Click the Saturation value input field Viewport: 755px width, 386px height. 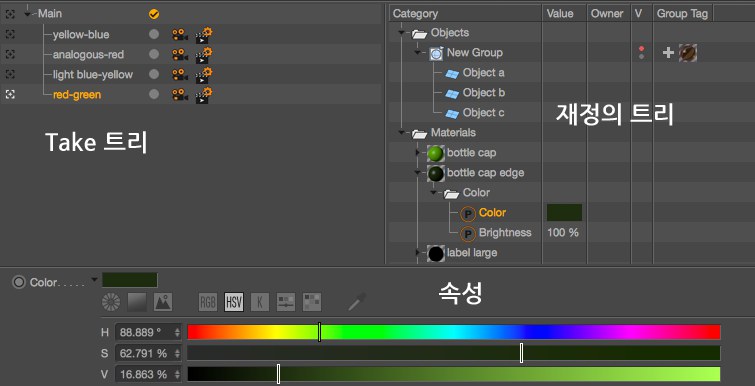coord(148,354)
